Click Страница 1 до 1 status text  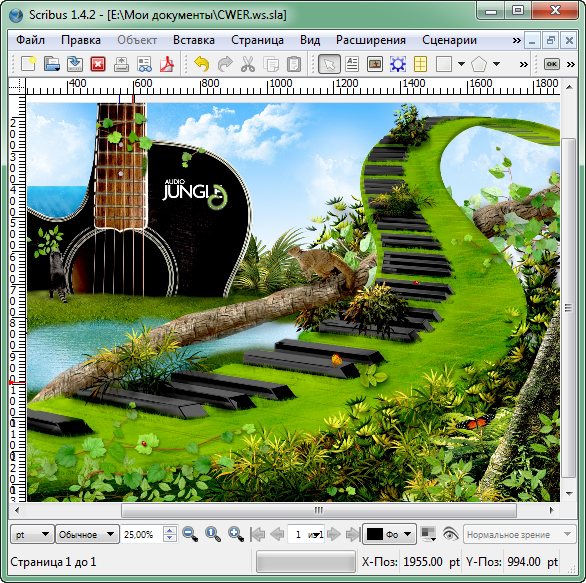[x=53, y=562]
